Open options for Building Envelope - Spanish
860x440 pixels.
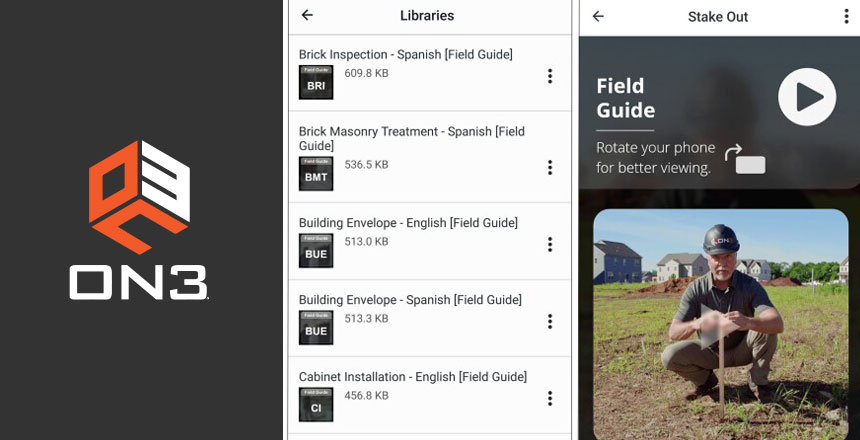pos(550,321)
